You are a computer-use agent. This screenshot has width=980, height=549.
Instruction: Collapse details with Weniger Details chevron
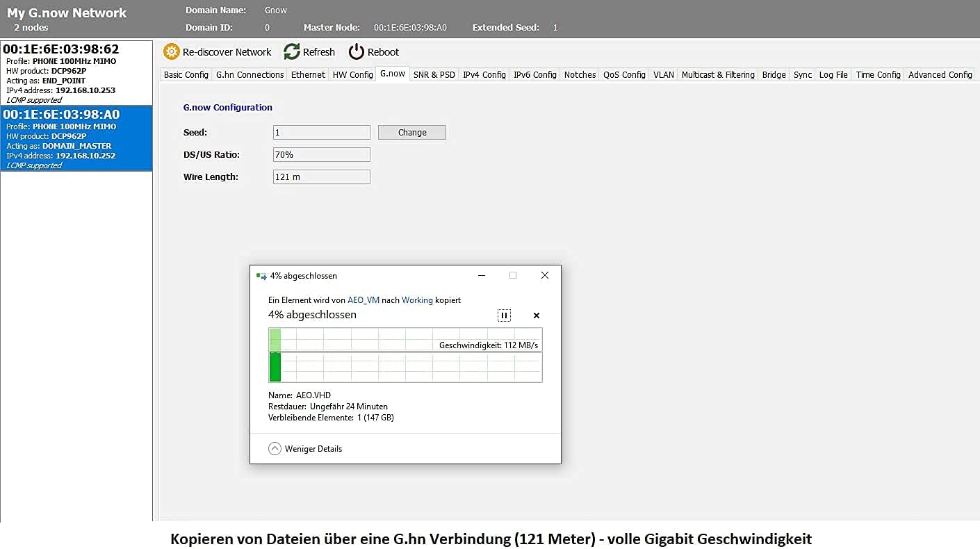pyautogui.click(x=275, y=449)
